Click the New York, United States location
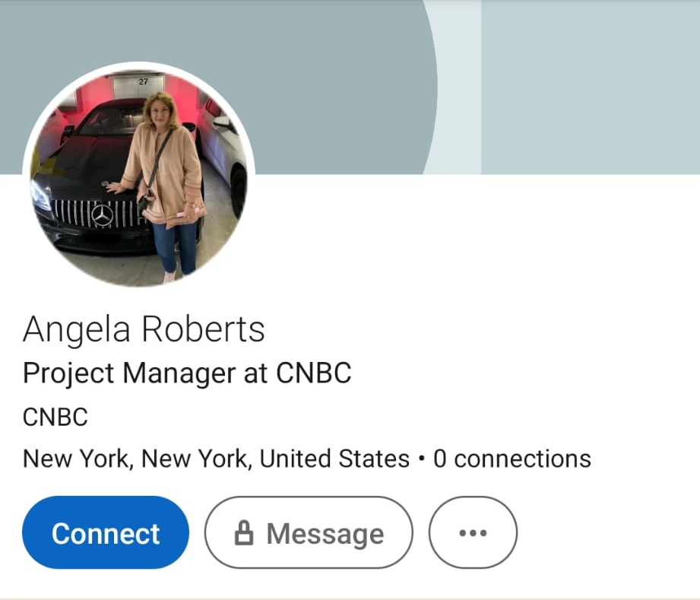700x600 pixels. tap(216, 459)
